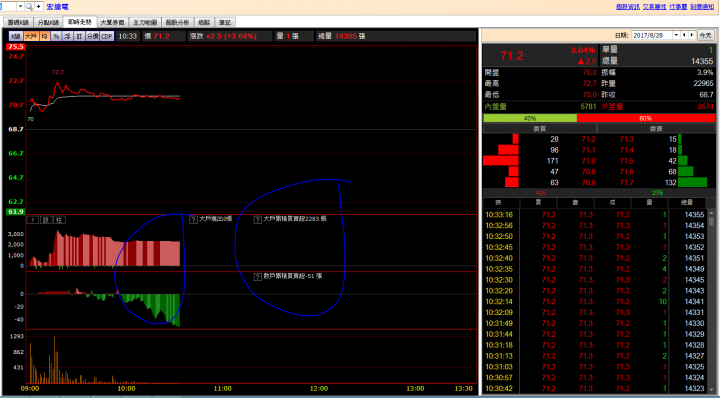Click the 今天 today button
720x398 pixels.
pos(705,35)
